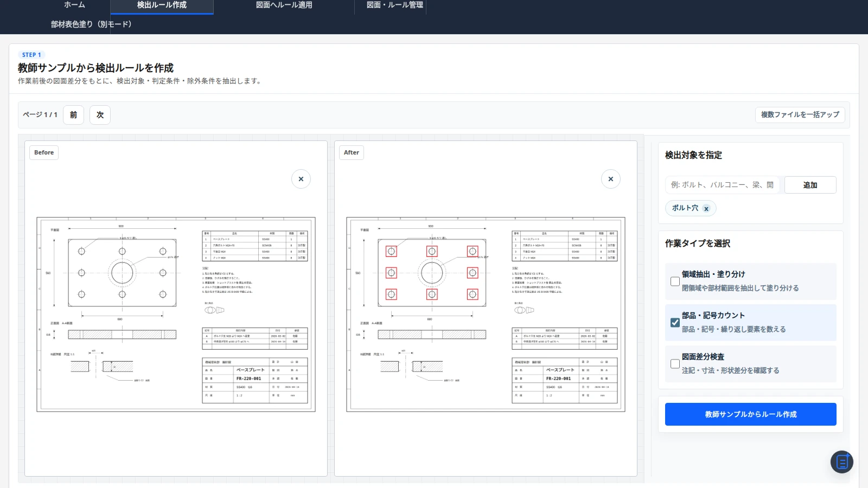Viewport: 868px width, 488px height.
Task: Click the After label
Action: click(352, 152)
